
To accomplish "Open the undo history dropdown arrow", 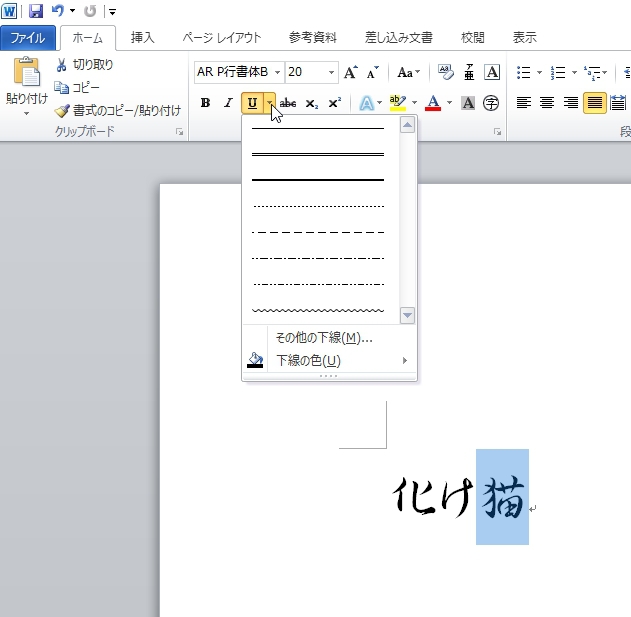I will coord(72,11).
